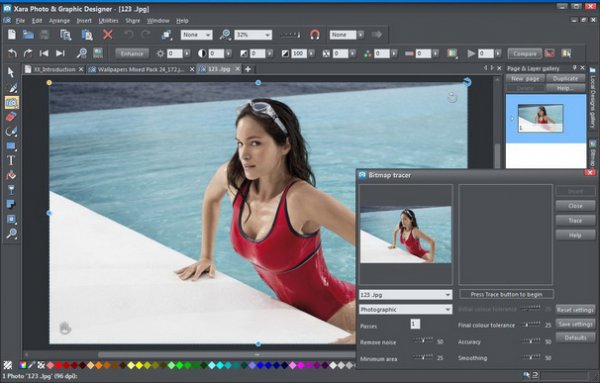Choose the Selector arrow tool
The height and width of the screenshot is (383, 600).
coord(11,72)
